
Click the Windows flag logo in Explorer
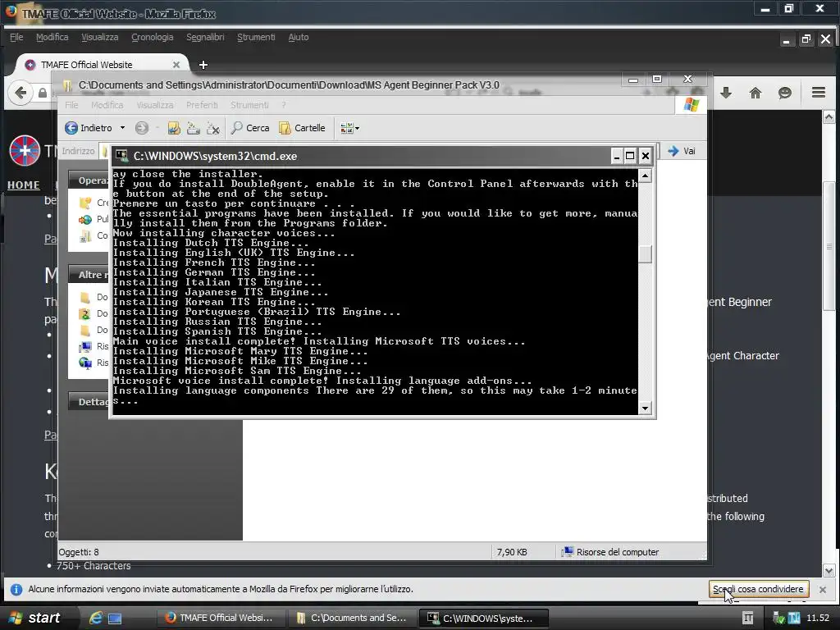pos(691,104)
